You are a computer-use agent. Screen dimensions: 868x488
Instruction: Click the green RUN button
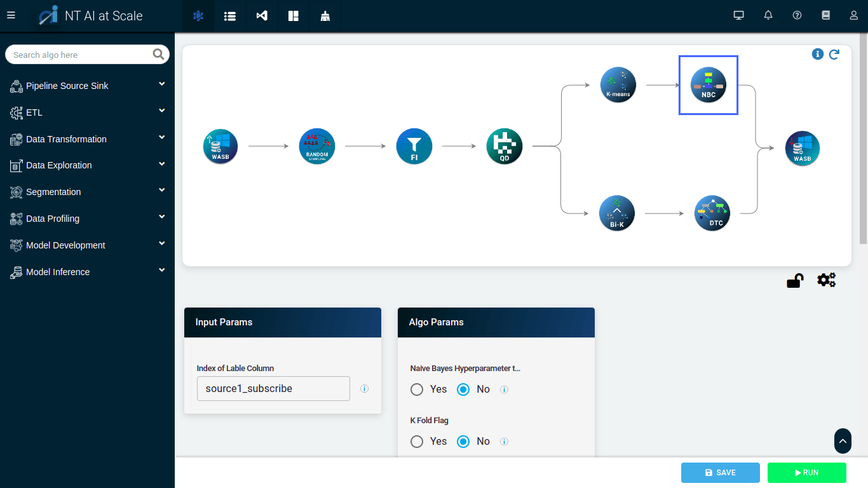click(x=806, y=473)
